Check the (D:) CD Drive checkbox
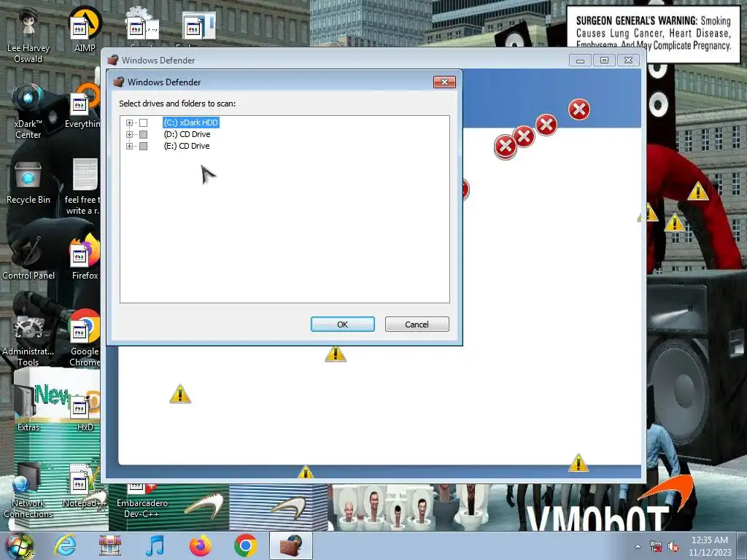The height and width of the screenshot is (560, 747). 144,134
